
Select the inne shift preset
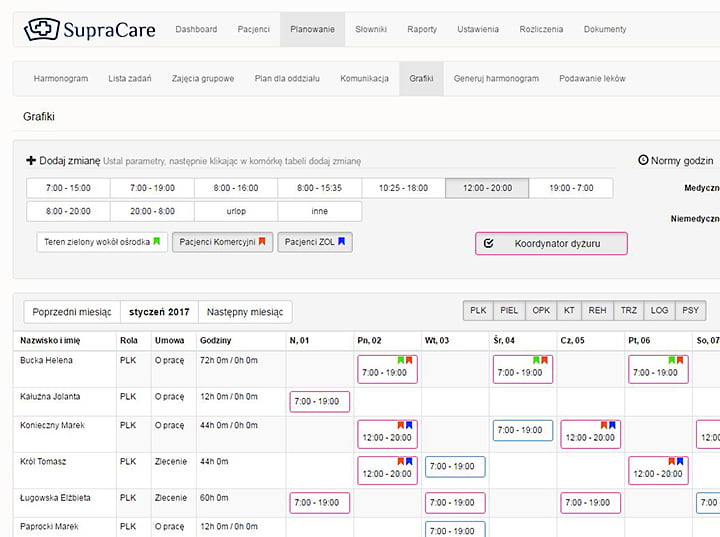pos(320,211)
